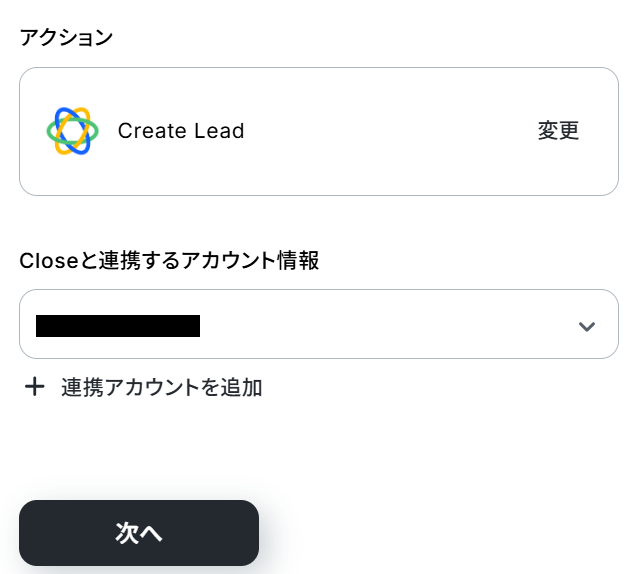This screenshot has width=632, height=574.
Task: Click the plus icon for adding account
Action: 35,387
